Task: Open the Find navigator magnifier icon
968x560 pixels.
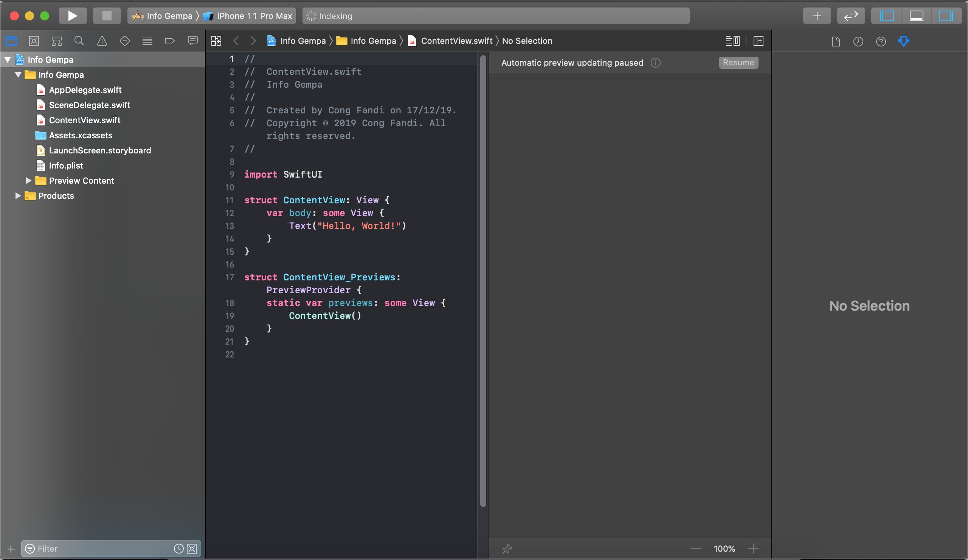Action: coord(79,41)
